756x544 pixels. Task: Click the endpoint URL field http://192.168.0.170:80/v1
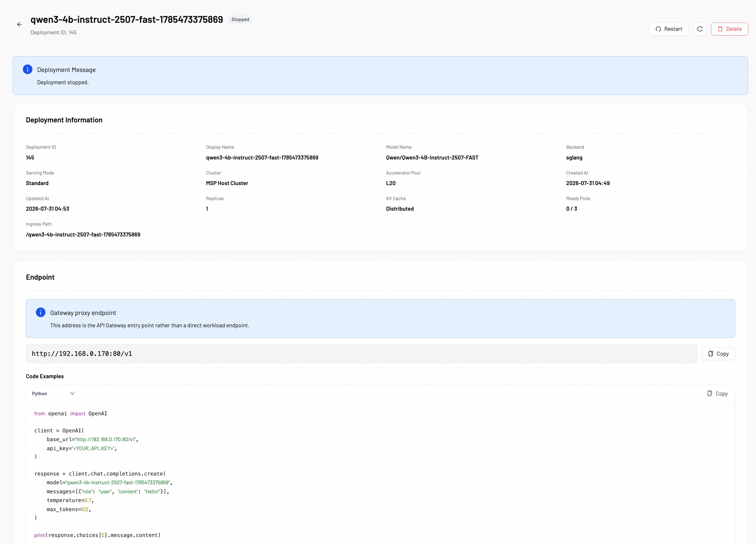point(361,354)
